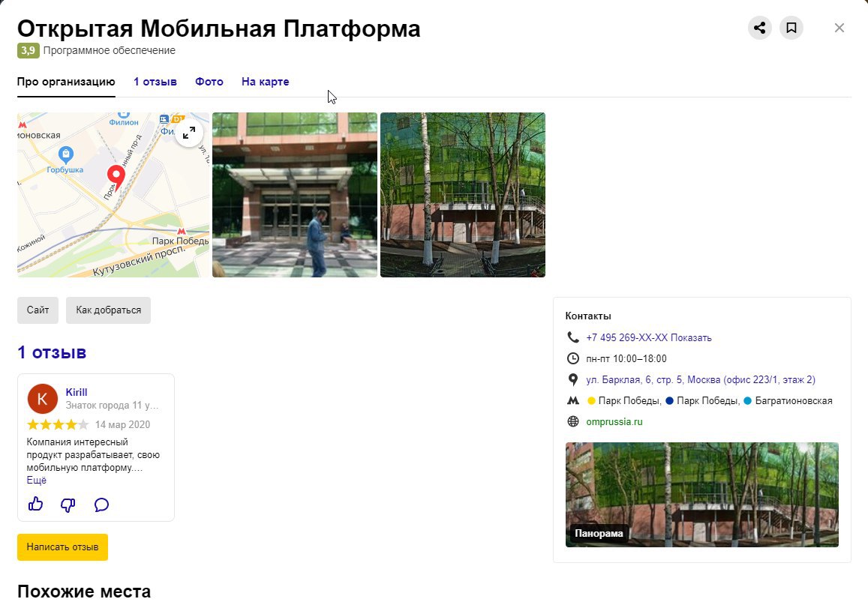
Task: Click the Филион label on the map
Action: 124,122
